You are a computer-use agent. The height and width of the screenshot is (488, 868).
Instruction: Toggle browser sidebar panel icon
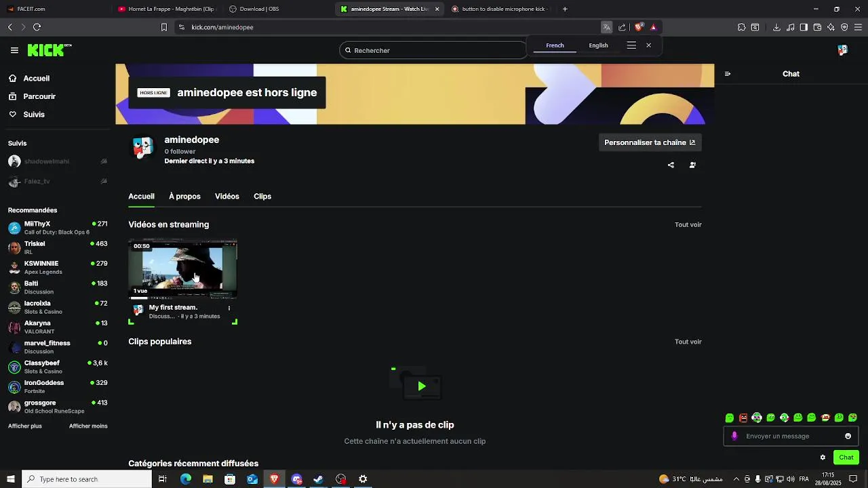coord(804,27)
